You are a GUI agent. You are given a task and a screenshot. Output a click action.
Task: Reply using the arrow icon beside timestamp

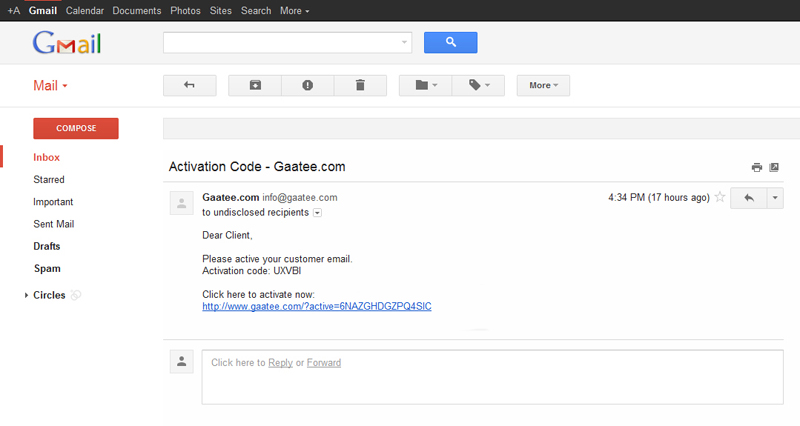coord(748,198)
